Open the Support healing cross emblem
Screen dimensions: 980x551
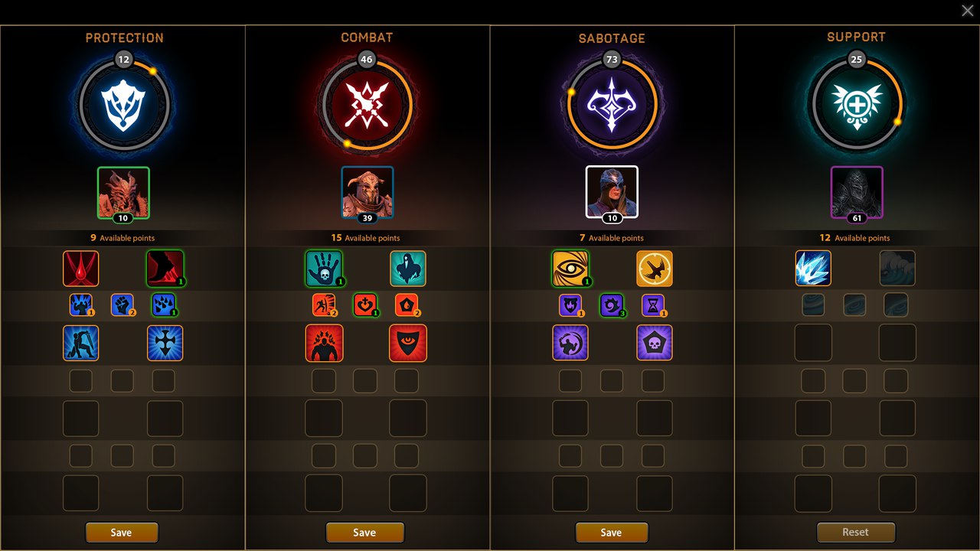click(857, 104)
